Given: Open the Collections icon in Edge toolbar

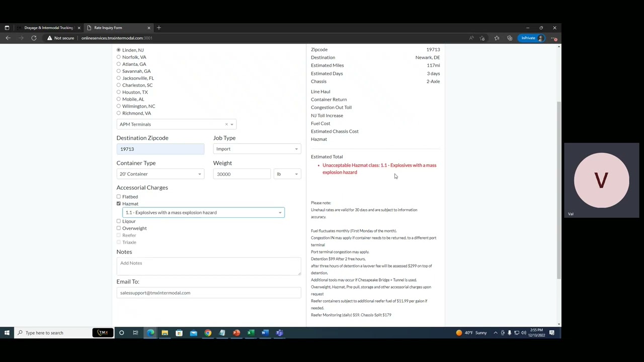Looking at the screenshot, I should pyautogui.click(x=510, y=38).
